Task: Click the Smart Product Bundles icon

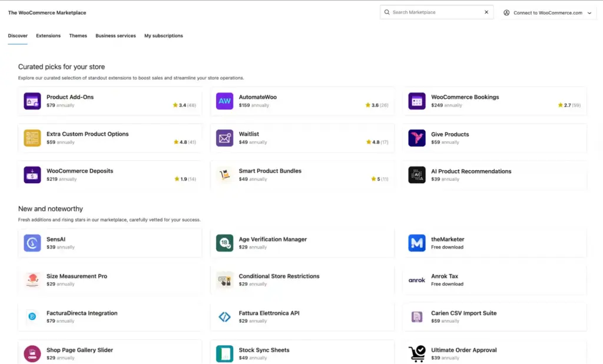Action: tap(224, 174)
